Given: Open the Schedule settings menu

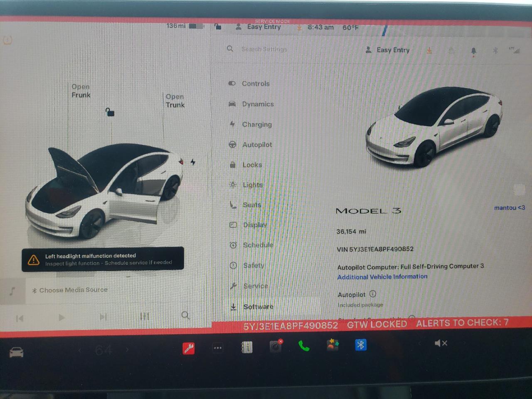Looking at the screenshot, I should pyautogui.click(x=251, y=245).
